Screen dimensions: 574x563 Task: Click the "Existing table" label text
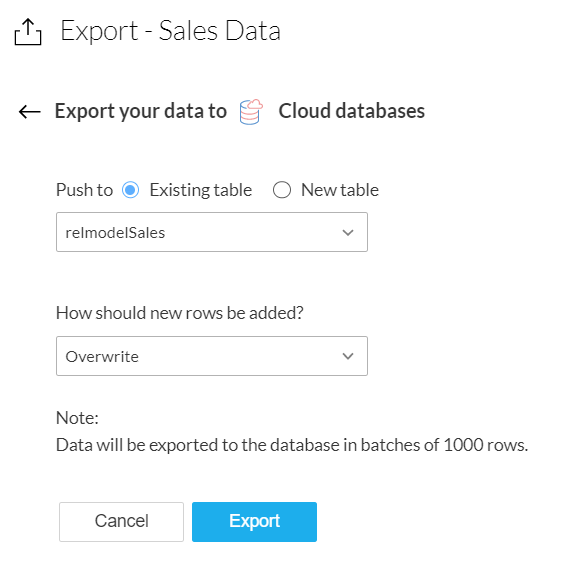pos(201,190)
